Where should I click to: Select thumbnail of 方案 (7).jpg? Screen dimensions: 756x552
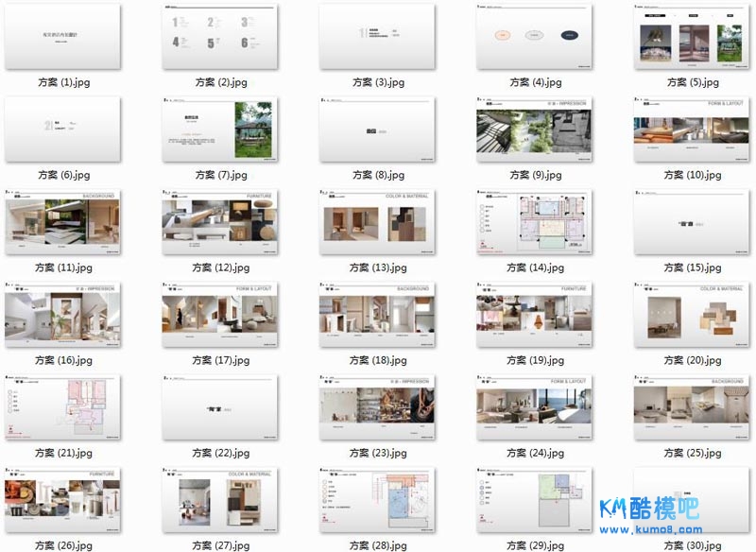pos(220,129)
